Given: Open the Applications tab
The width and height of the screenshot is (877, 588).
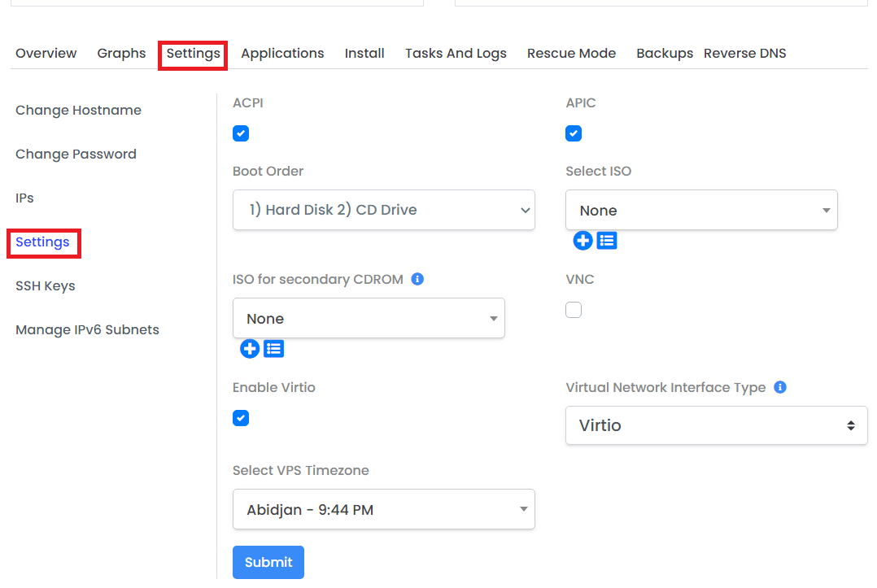Looking at the screenshot, I should tap(282, 54).
